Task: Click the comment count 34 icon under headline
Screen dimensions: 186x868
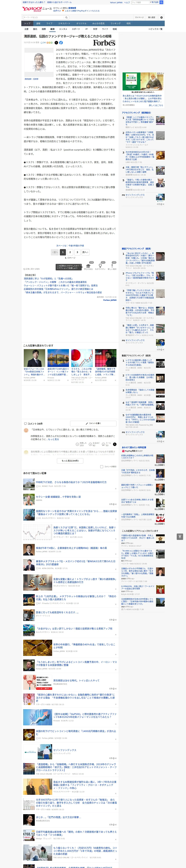Action: click(x=43, y=43)
